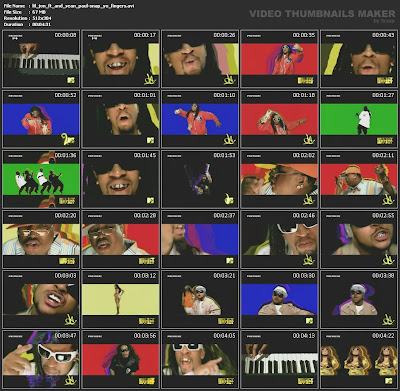400x391 pixels.
Task: Click the blue-purple frame at 00:02:37
Action: click(x=200, y=239)
